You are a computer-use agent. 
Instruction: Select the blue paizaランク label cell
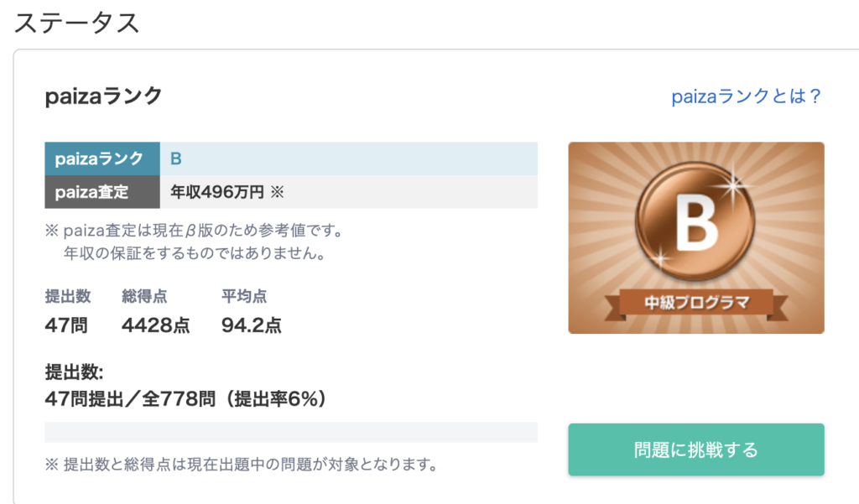(x=102, y=158)
